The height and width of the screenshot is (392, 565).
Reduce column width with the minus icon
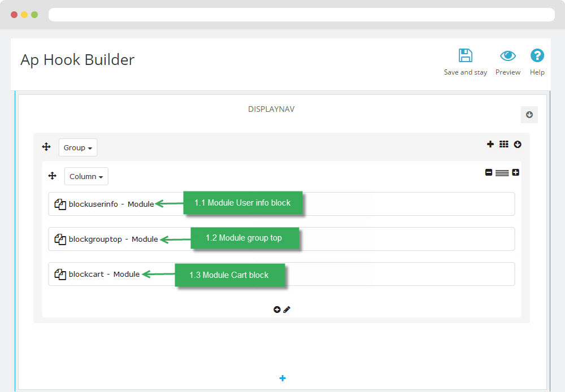tap(489, 172)
